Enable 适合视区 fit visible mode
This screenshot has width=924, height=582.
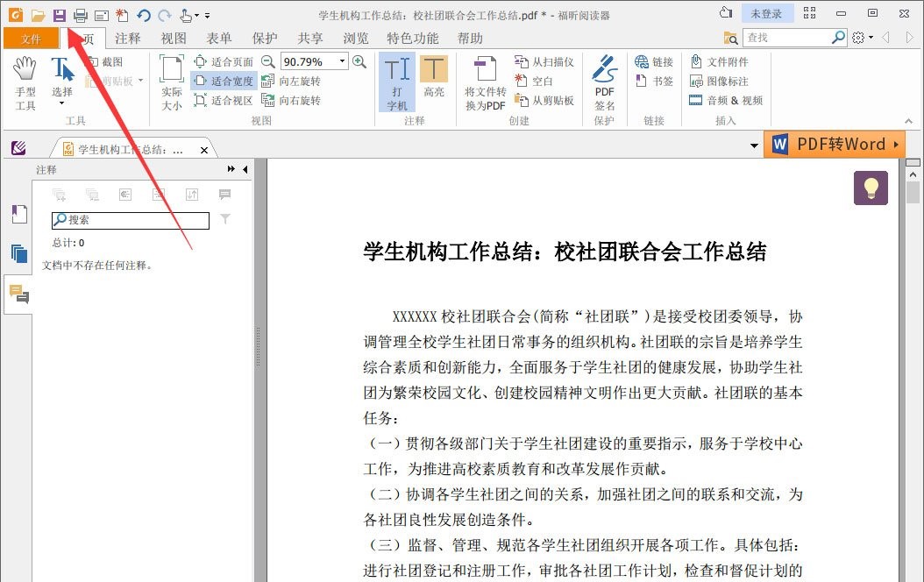click(222, 99)
